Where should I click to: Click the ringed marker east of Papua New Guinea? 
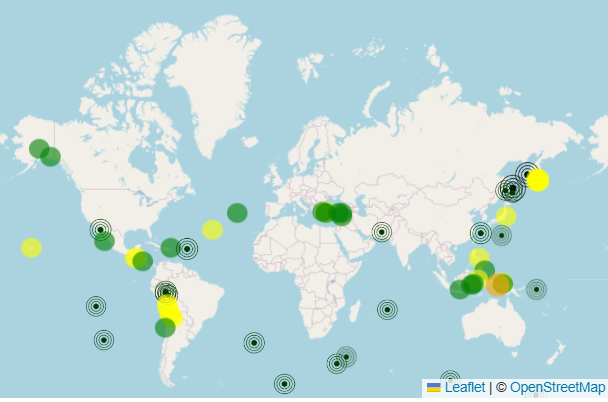(x=537, y=290)
